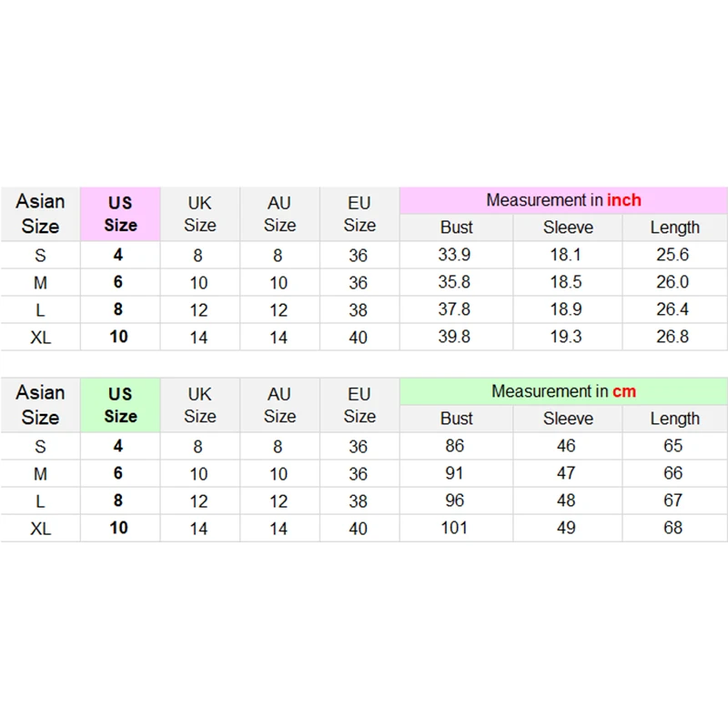728x728 pixels.
Task: Select EU size 40 in inch table
Action: click(x=358, y=338)
